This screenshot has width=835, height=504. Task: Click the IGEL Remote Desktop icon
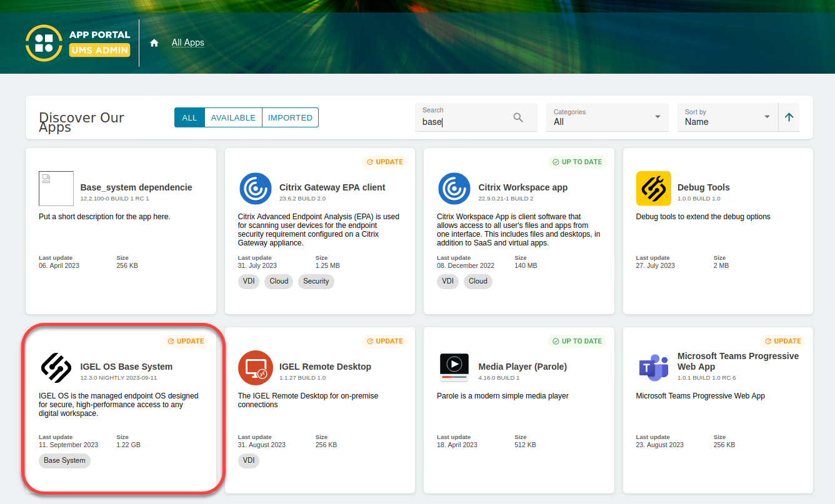255,368
